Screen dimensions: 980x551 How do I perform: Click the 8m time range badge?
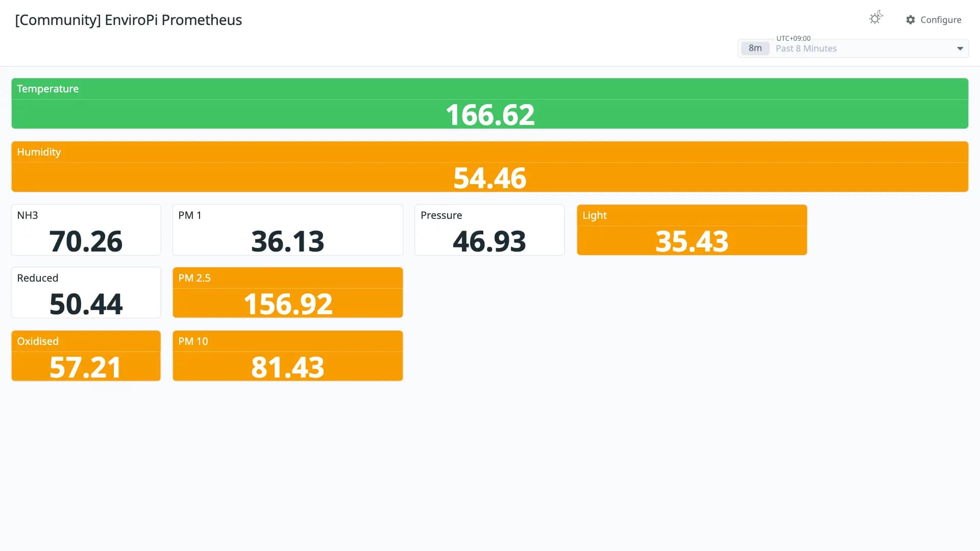[x=755, y=48]
